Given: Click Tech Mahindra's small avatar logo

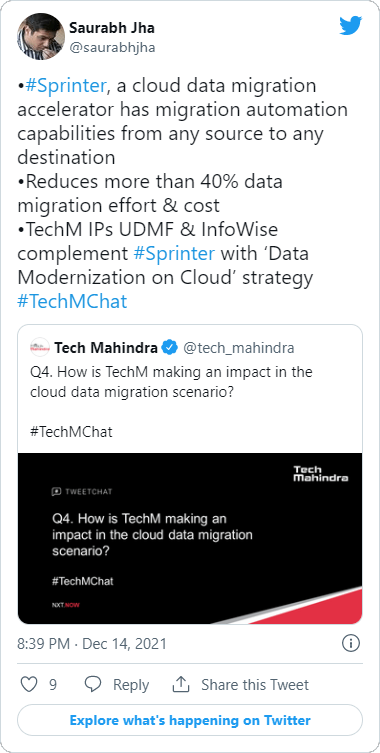Looking at the screenshot, I should point(40,347).
